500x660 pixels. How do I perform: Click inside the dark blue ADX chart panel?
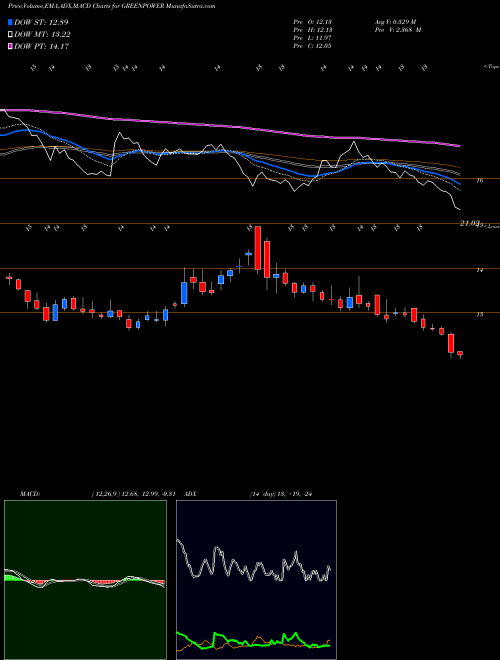(x=256, y=580)
